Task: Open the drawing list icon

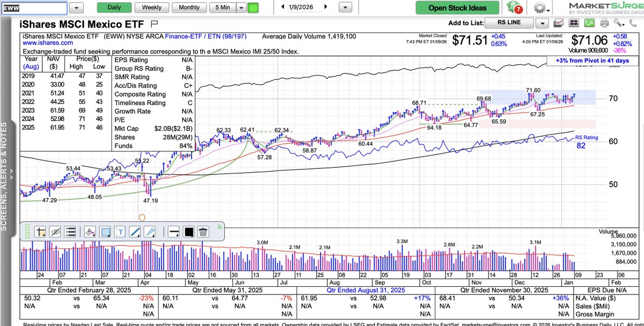Action: [x=69, y=232]
